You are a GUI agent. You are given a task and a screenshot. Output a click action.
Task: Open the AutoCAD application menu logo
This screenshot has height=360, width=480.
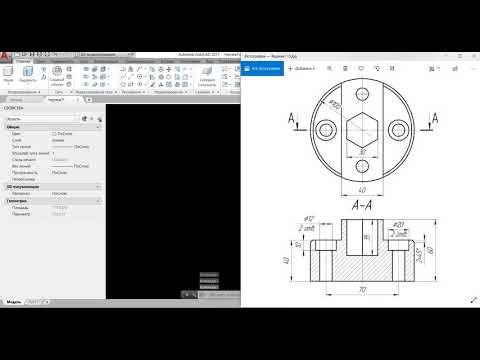pos(5,57)
